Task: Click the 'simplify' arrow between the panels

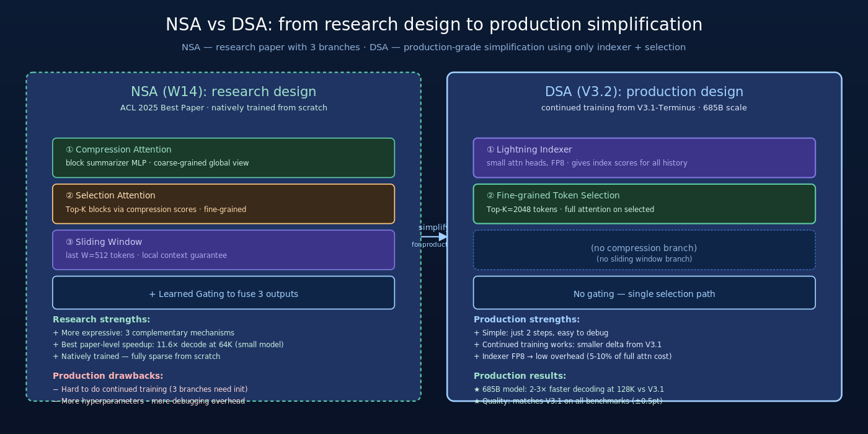Action: 433,236
